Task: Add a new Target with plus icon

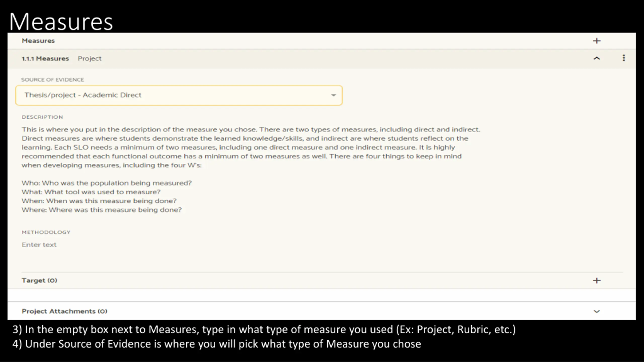Action: (x=597, y=281)
